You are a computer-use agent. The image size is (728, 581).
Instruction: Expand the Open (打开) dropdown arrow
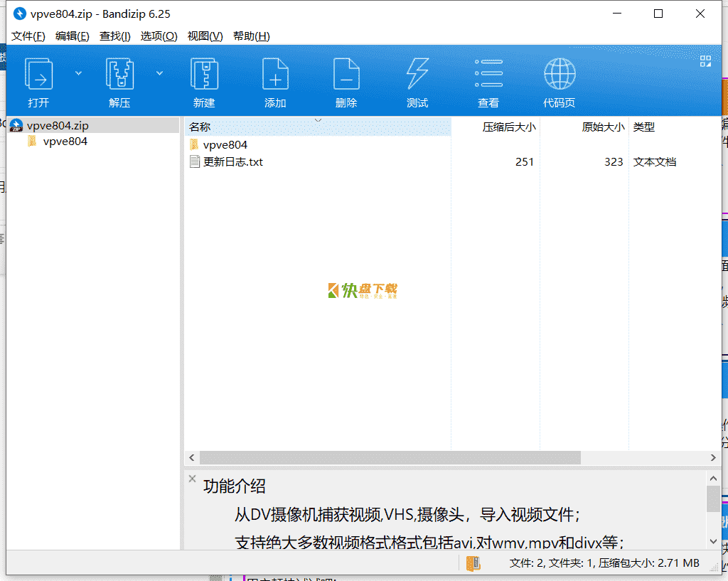point(78,73)
